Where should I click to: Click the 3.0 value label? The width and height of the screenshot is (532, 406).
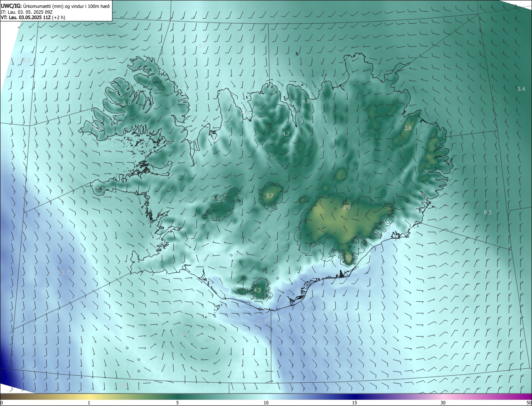pos(347,208)
